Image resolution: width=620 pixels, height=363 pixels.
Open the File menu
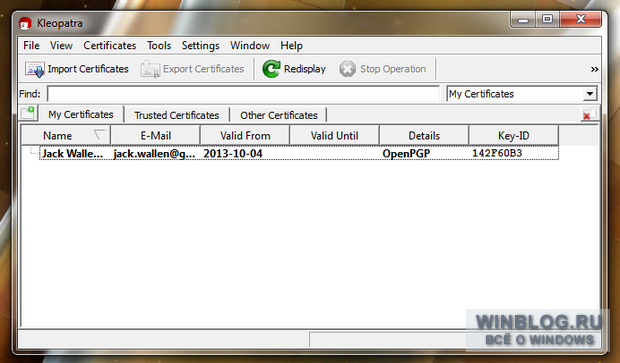tap(31, 45)
